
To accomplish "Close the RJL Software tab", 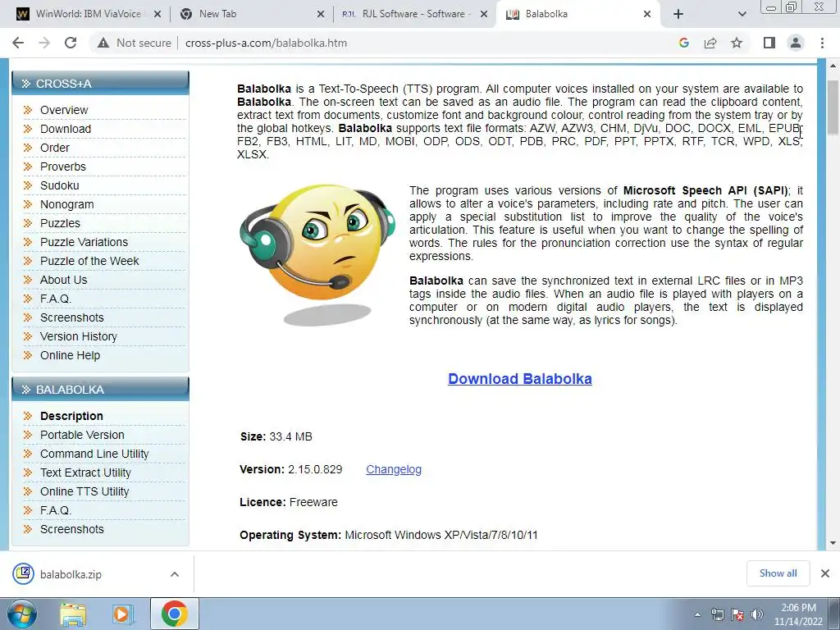I will coord(484,14).
